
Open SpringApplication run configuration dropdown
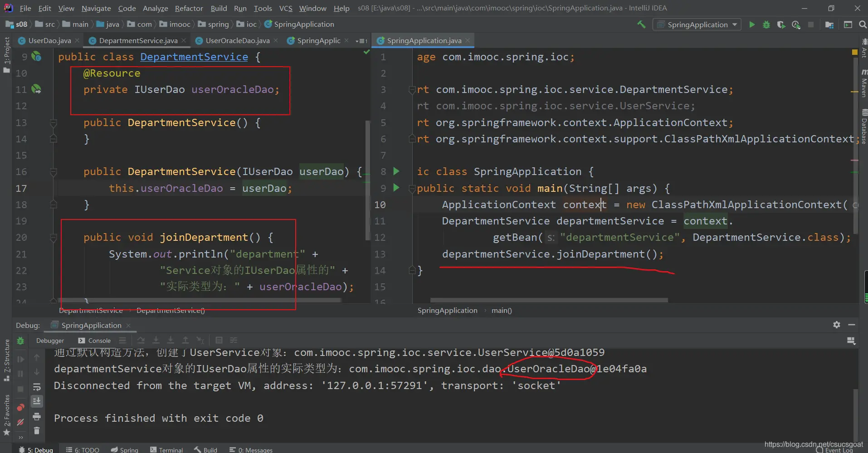[x=697, y=24]
